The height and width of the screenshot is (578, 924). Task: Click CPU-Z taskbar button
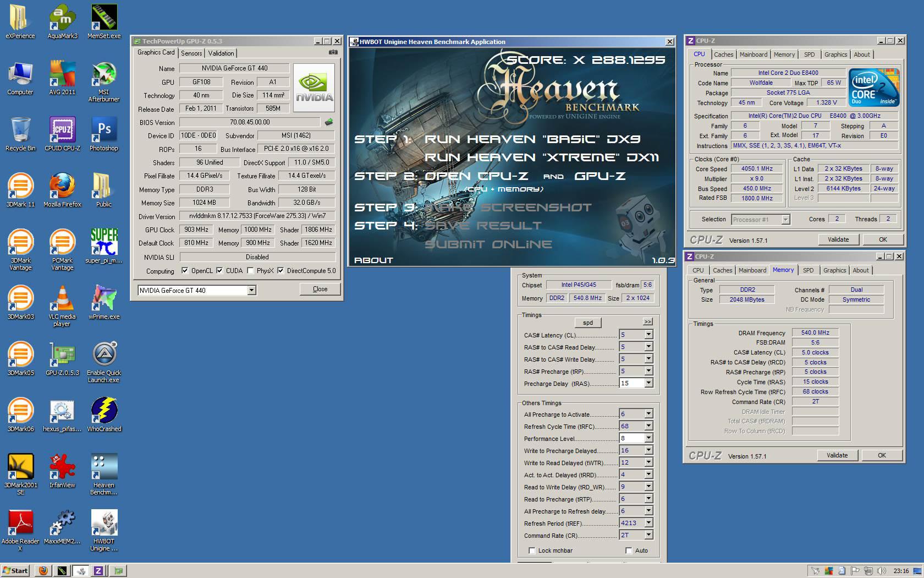[98, 571]
